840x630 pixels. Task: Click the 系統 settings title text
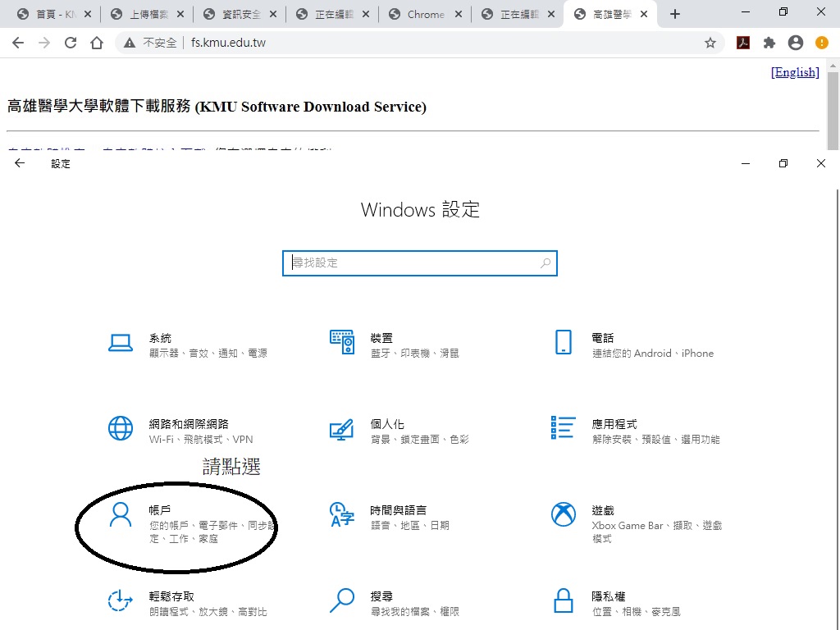[x=160, y=338]
